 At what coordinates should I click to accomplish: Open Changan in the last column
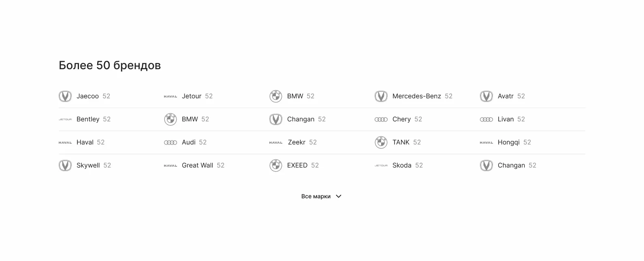(511, 166)
